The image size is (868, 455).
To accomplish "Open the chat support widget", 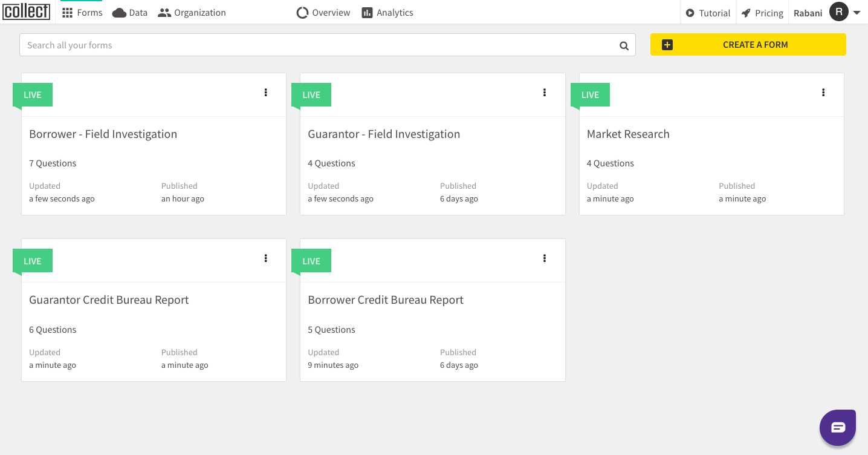I will (x=838, y=428).
